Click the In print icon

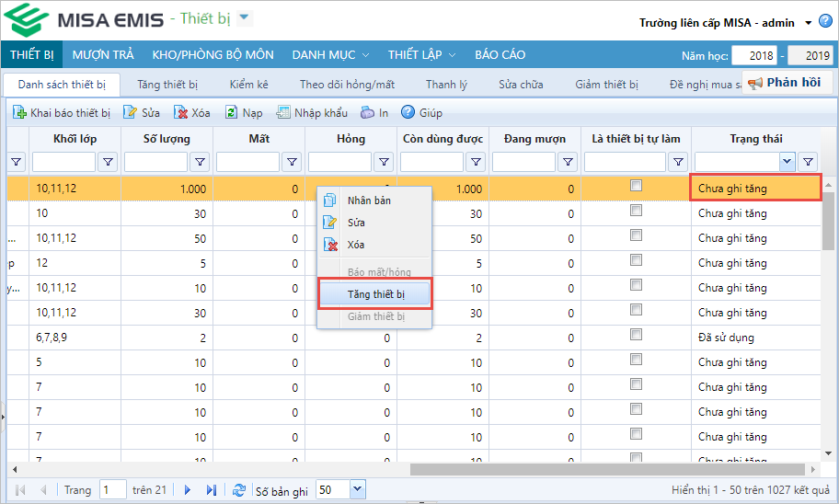point(367,113)
